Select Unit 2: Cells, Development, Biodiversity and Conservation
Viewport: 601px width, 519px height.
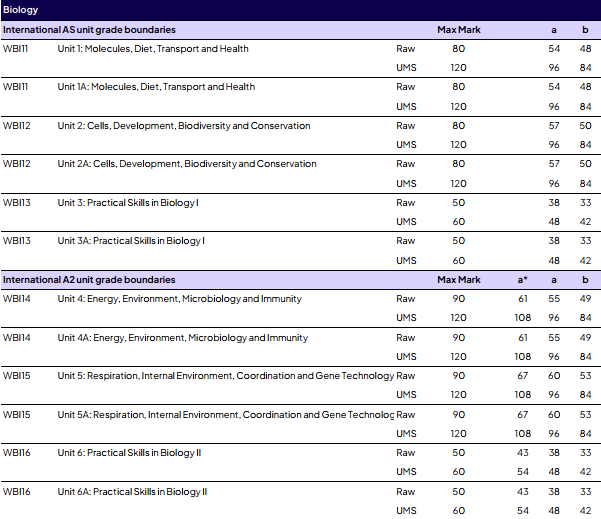184,126
